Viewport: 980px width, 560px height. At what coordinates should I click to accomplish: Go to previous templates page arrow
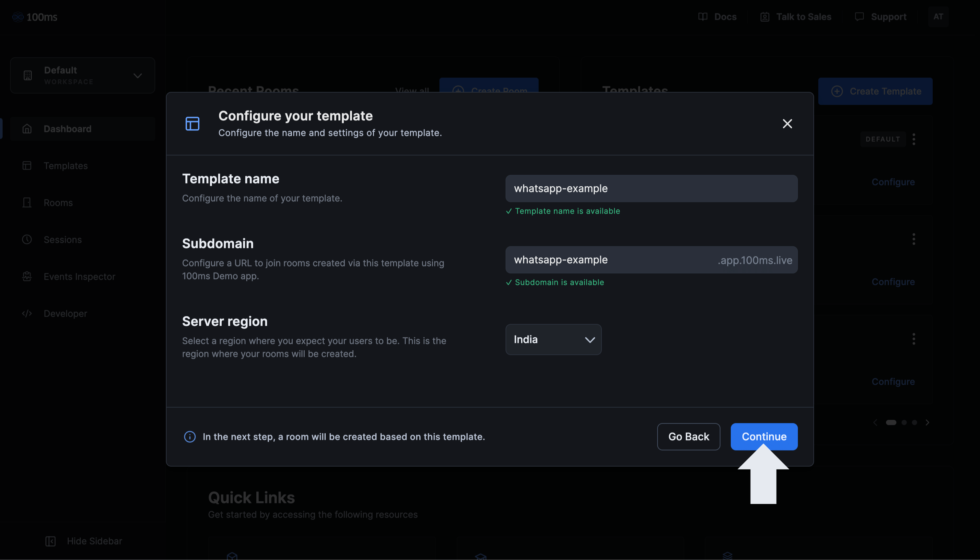(x=875, y=422)
